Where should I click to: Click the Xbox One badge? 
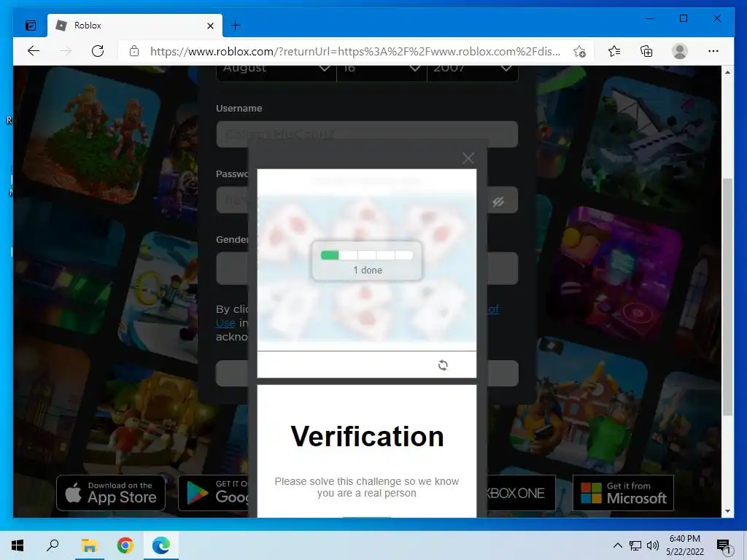[521, 493]
